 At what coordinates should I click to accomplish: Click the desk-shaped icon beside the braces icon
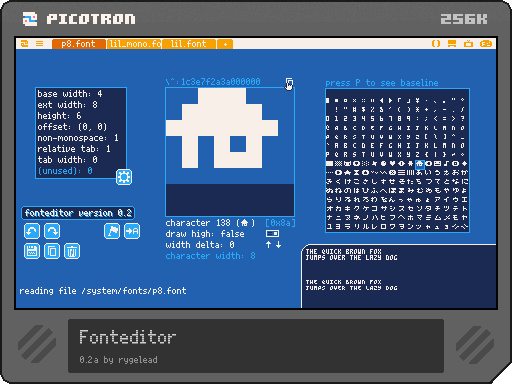point(452,44)
